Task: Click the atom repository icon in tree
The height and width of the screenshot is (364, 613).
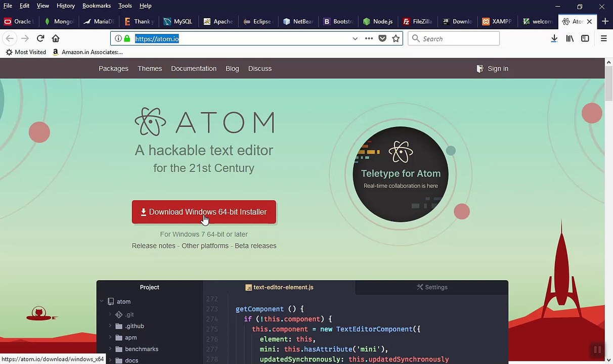Action: 111,302
